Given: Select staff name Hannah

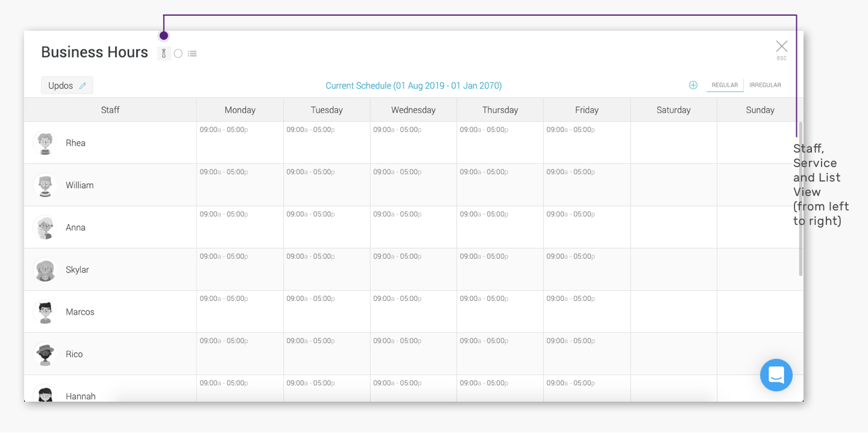Looking at the screenshot, I should [x=81, y=396].
